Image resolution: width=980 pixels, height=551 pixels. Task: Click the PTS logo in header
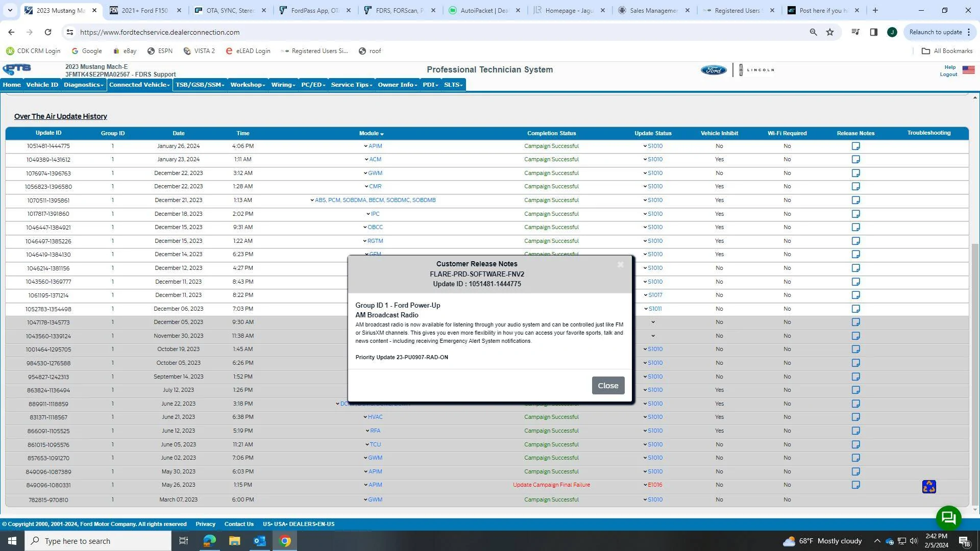coord(17,69)
